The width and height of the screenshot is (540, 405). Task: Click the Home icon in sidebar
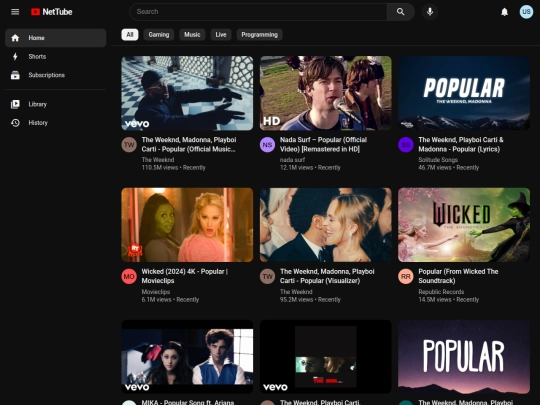point(15,38)
